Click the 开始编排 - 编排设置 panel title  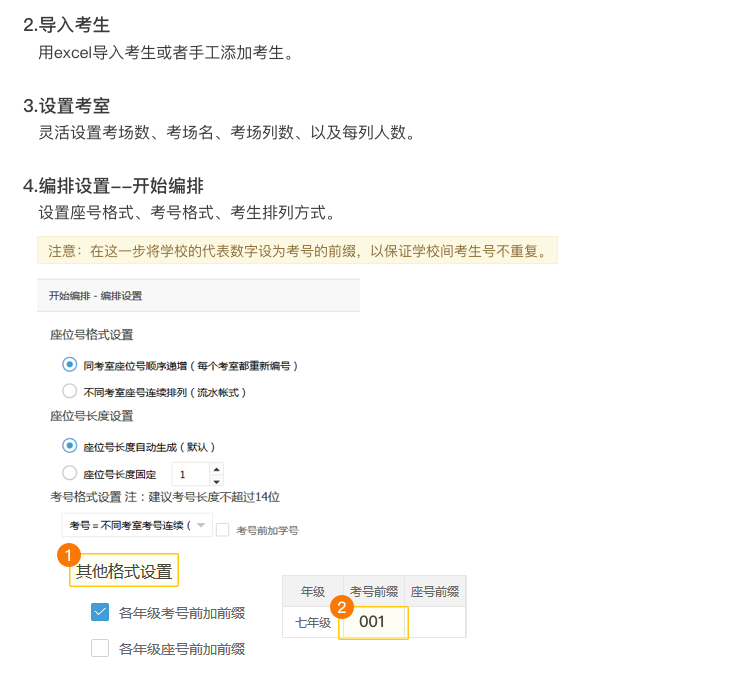pyautogui.click(x=95, y=296)
